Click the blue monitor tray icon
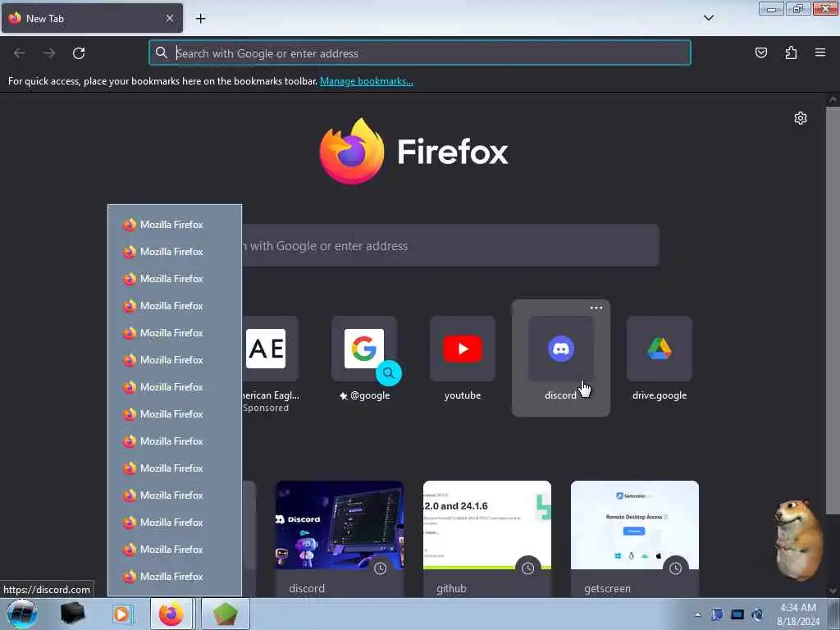The height and width of the screenshot is (630, 840). click(x=737, y=614)
